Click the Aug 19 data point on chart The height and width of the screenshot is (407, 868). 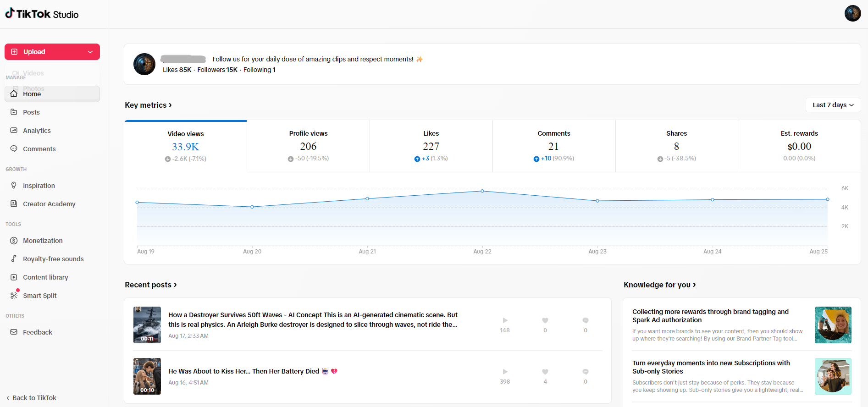click(x=137, y=202)
